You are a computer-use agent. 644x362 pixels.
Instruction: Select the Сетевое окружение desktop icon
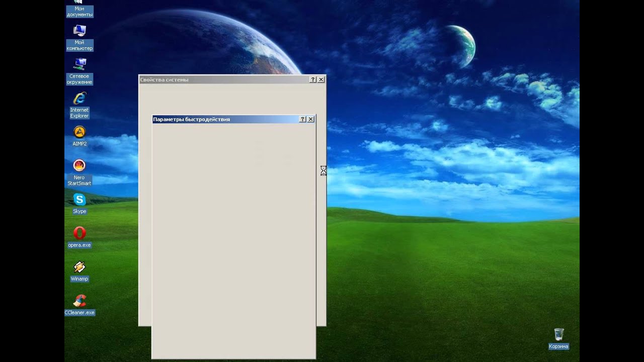point(79,71)
